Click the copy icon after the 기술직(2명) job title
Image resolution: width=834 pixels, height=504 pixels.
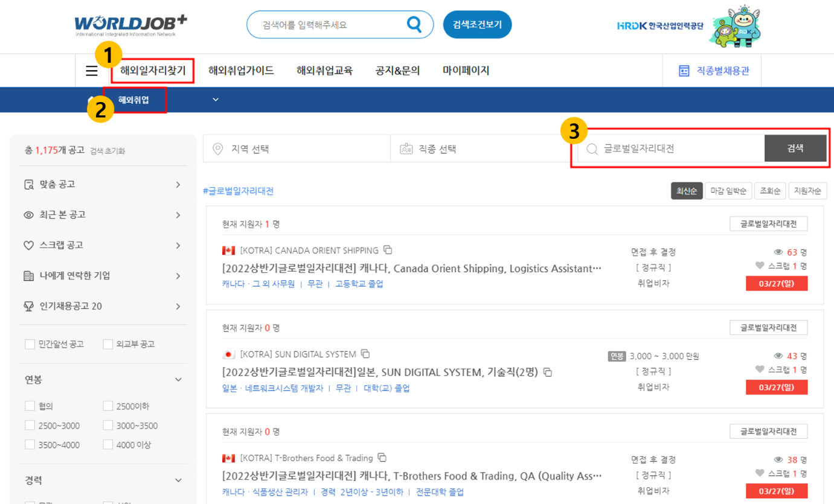pos(548,372)
